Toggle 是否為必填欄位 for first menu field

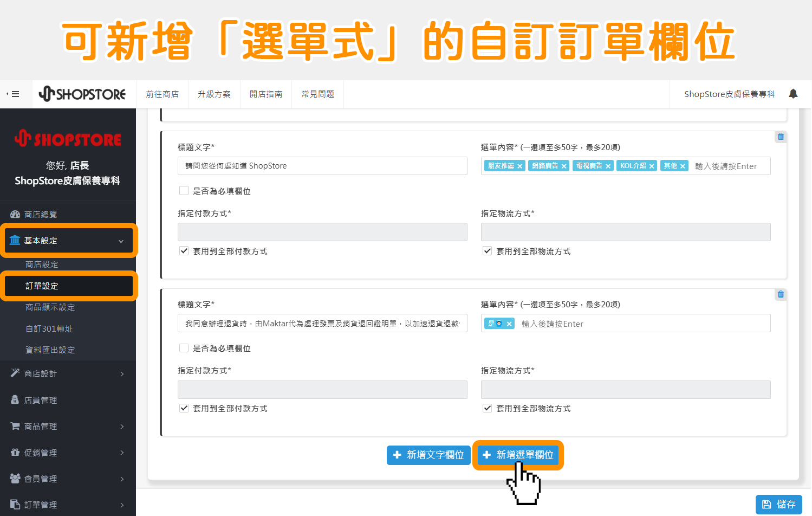coord(184,191)
